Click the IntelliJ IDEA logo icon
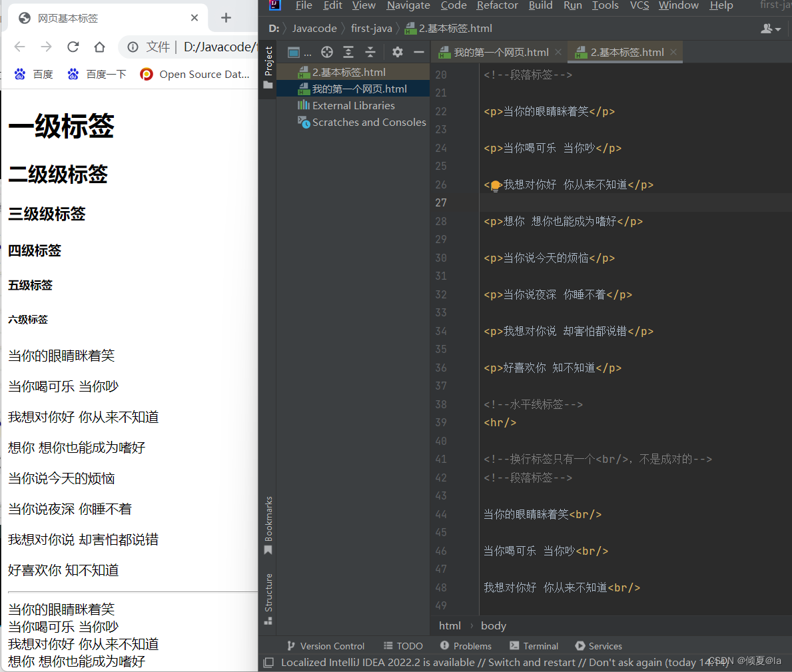 (274, 5)
